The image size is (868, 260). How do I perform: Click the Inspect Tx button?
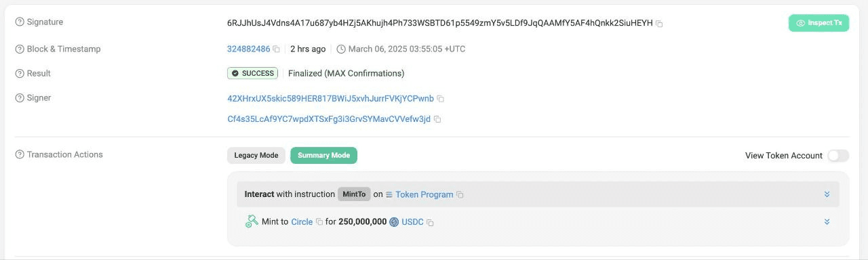coord(818,23)
